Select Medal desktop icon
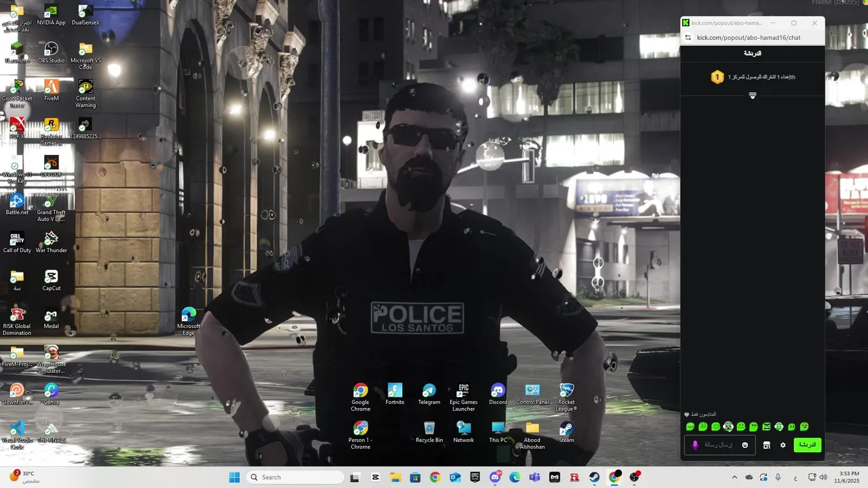Viewport: 868px width, 488px height. (x=52, y=319)
